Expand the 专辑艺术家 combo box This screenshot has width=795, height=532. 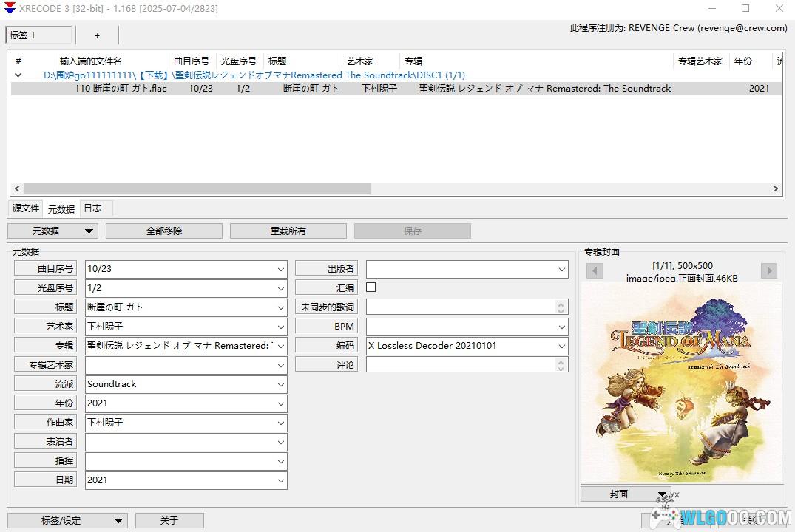pyautogui.click(x=281, y=365)
